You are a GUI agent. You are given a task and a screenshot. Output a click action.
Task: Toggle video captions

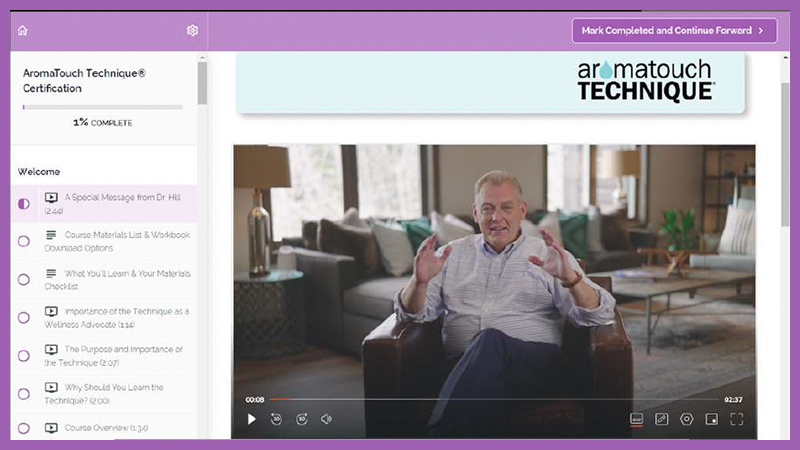pyautogui.click(x=636, y=419)
